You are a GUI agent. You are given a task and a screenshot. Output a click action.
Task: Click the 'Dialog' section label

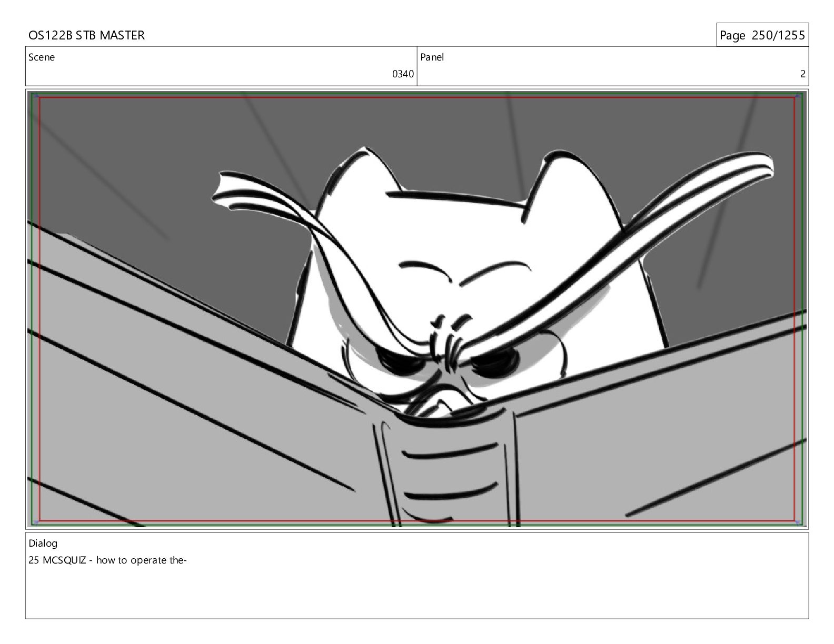(x=43, y=544)
